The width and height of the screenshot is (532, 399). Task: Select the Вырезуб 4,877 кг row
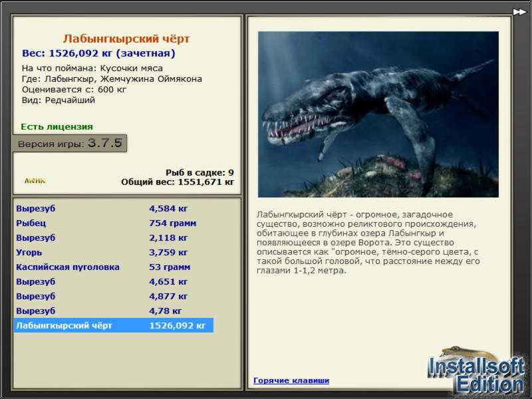click(x=114, y=296)
